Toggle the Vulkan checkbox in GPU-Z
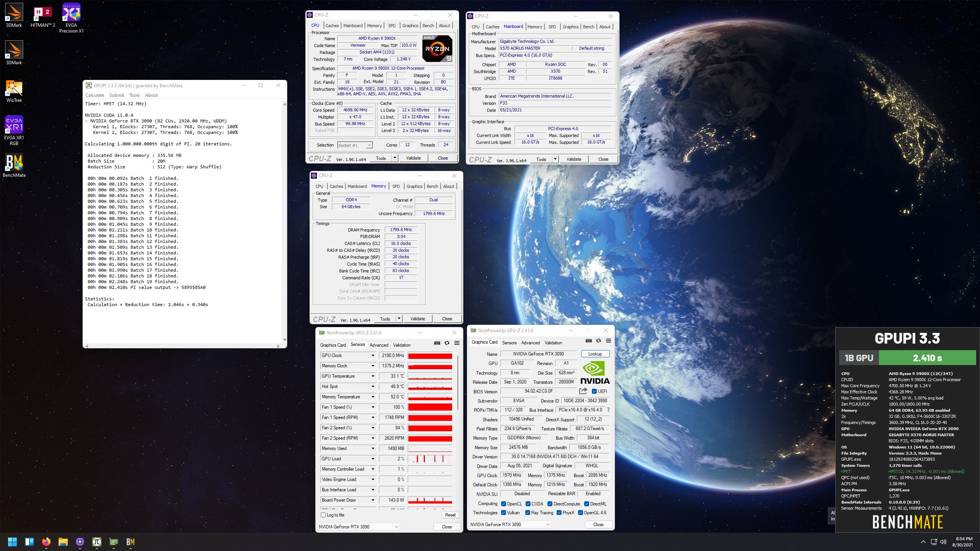 click(503, 513)
